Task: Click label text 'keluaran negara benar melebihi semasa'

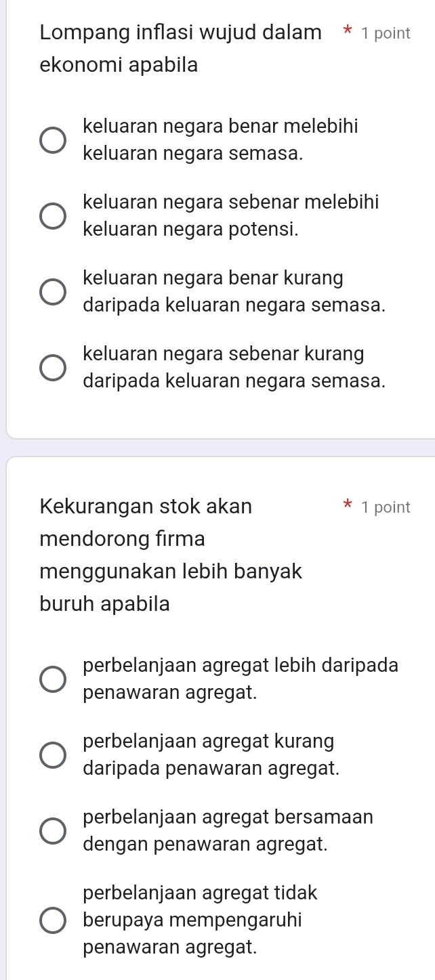Action: 220,140
